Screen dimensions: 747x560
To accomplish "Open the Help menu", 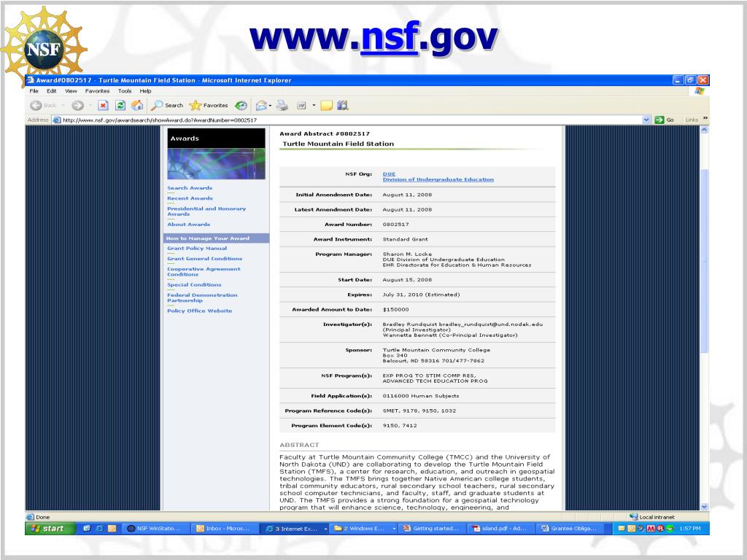I will click(145, 91).
